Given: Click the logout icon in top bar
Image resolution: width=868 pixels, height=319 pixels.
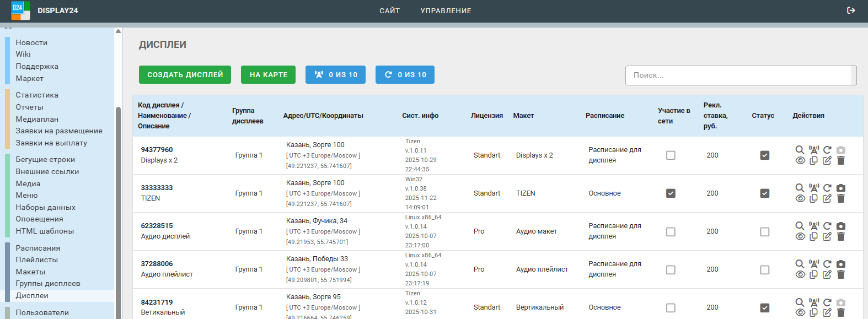Looking at the screenshot, I should [x=851, y=10].
